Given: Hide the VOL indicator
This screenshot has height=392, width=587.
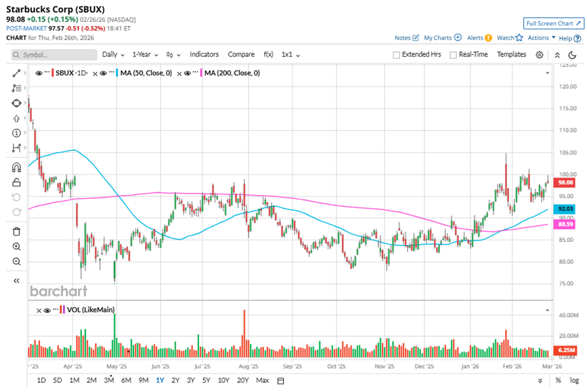Looking at the screenshot, I should [x=47, y=310].
